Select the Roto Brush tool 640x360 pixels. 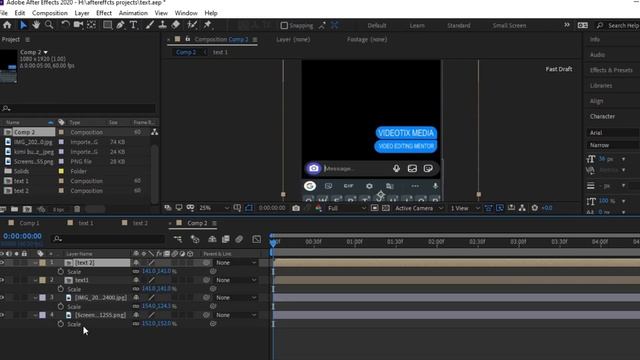pyautogui.click(x=192, y=25)
